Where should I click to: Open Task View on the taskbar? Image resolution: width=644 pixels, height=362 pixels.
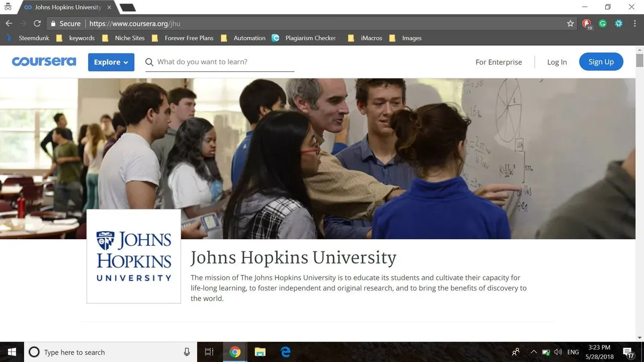tap(209, 352)
